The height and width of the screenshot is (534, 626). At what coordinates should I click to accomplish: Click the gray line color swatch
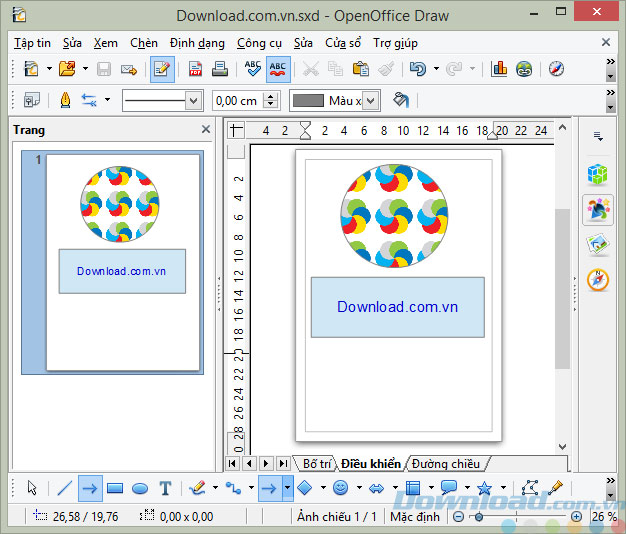coord(308,101)
